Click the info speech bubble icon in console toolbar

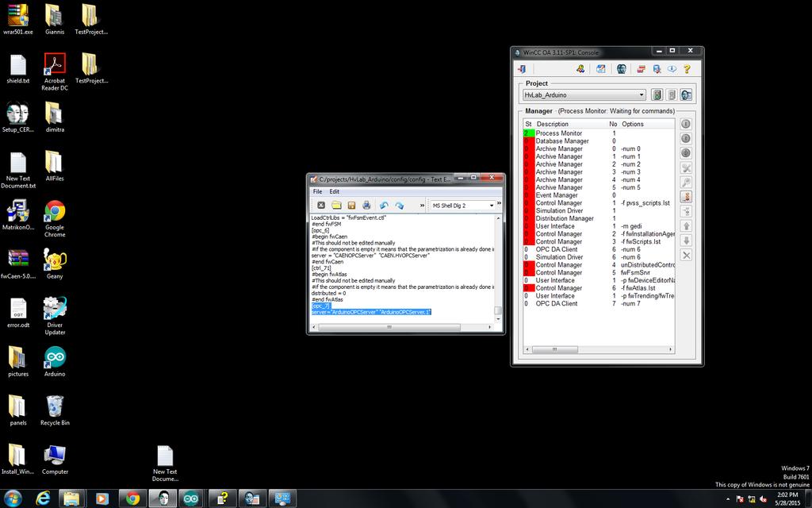(672, 69)
